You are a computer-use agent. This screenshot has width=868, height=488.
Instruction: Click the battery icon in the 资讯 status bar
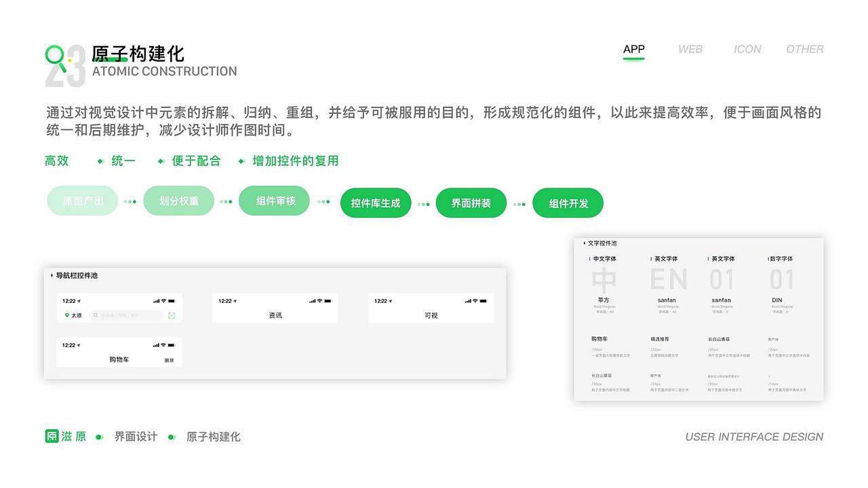tap(329, 300)
